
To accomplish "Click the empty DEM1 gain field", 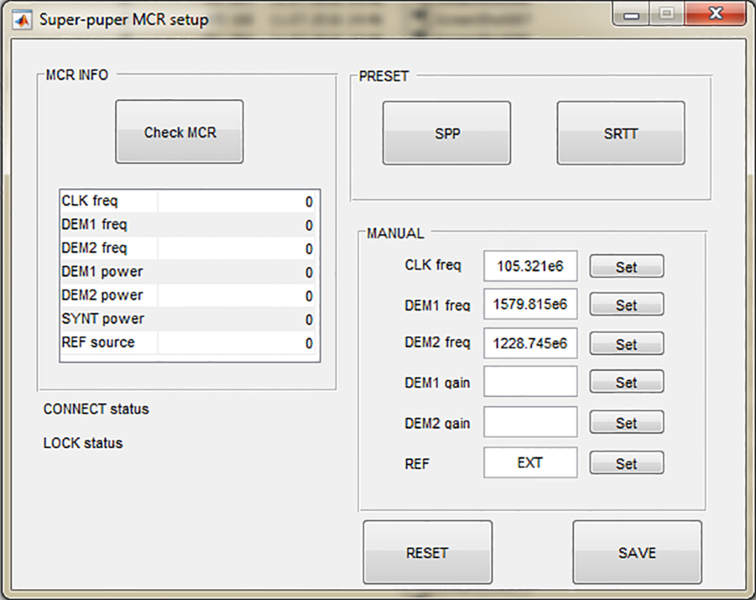I will click(530, 382).
